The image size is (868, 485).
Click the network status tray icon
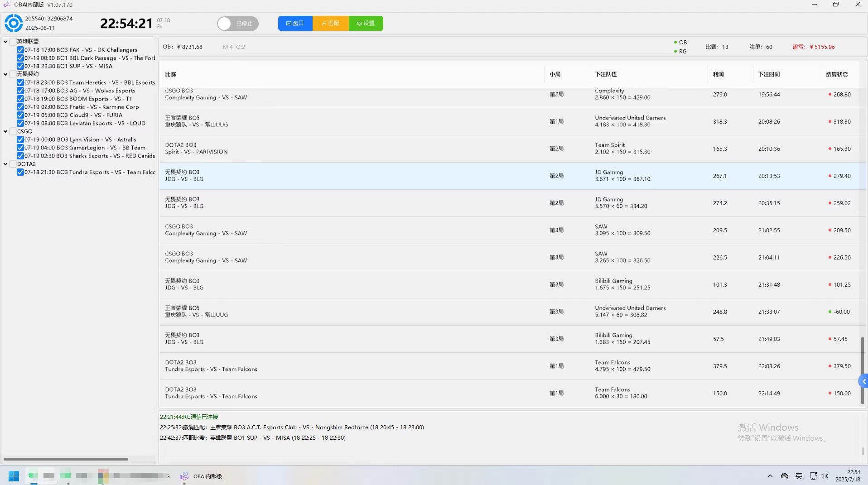point(813,476)
